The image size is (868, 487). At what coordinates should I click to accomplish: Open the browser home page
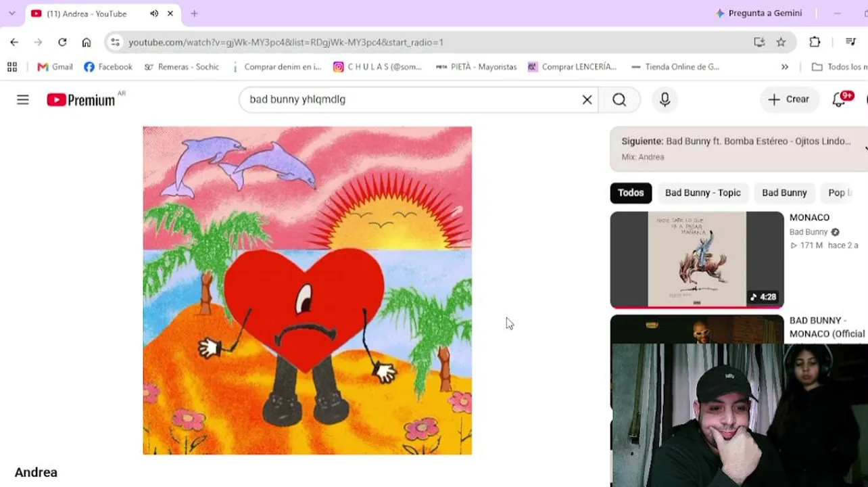[x=87, y=42]
